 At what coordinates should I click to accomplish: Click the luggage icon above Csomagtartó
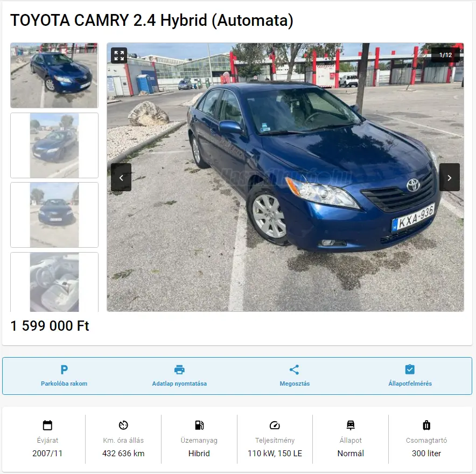(426, 425)
